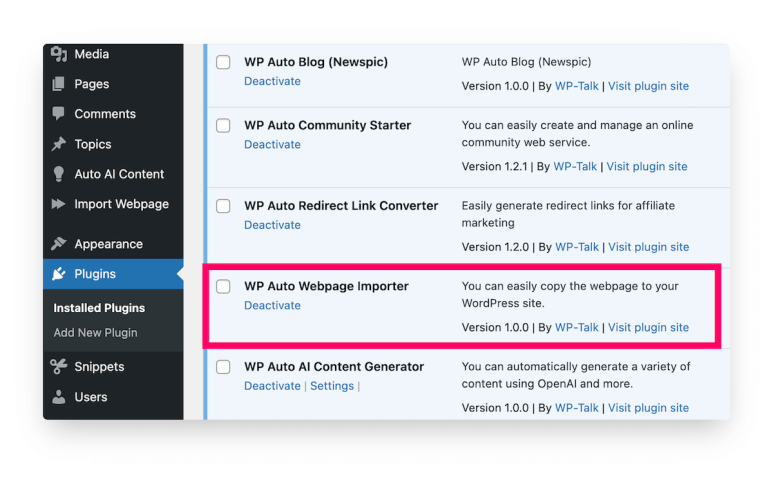773x477 pixels.
Task: Click the WP Auto Webpage Importer plugin title
Action: click(x=326, y=286)
